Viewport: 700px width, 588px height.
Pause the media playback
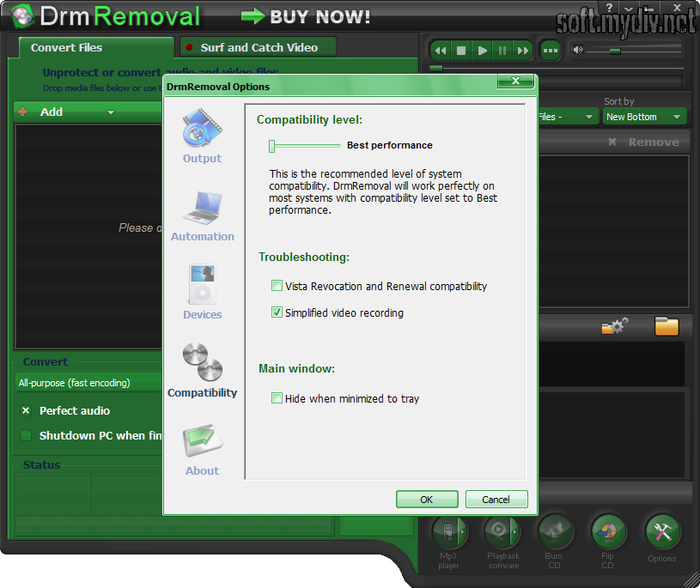coord(502,51)
